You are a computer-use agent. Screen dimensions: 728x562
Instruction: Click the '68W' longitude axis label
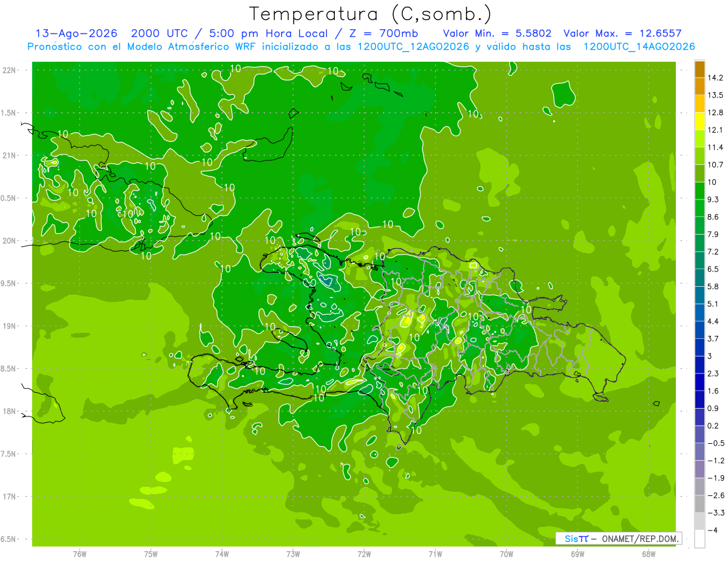coord(649,554)
